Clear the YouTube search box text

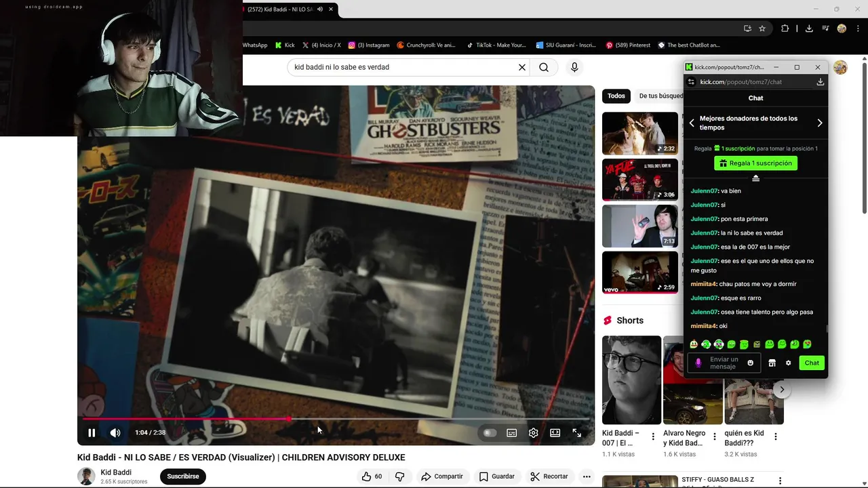522,67
